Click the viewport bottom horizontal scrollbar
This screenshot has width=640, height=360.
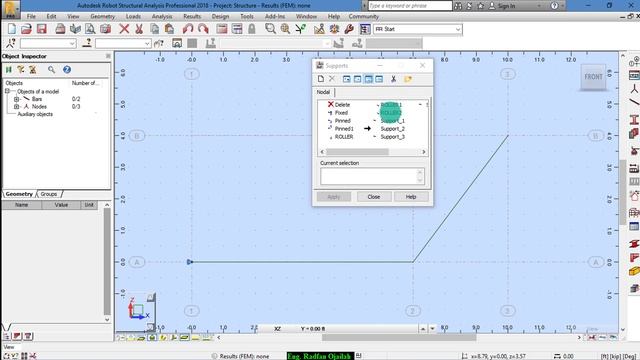click(398, 338)
